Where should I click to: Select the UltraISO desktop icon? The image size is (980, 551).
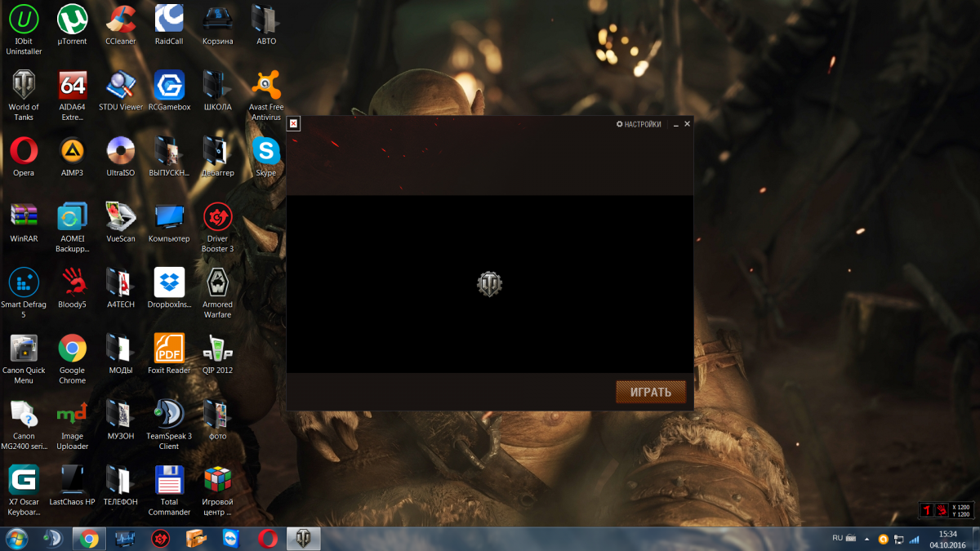pyautogui.click(x=121, y=158)
